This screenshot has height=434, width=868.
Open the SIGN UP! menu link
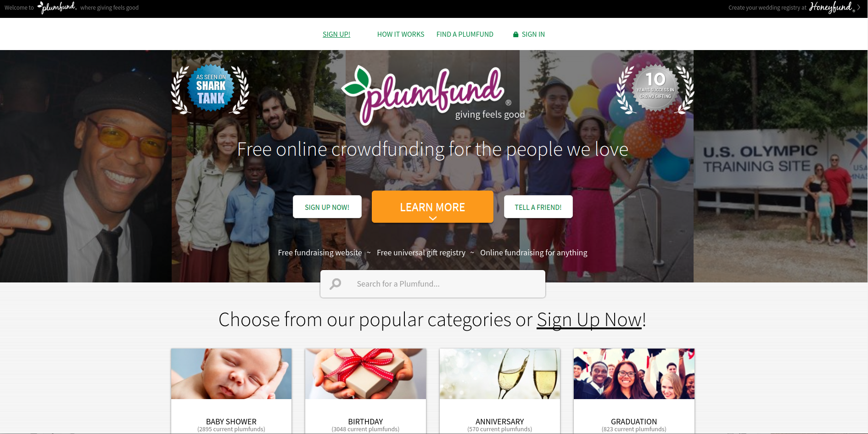pyautogui.click(x=336, y=34)
